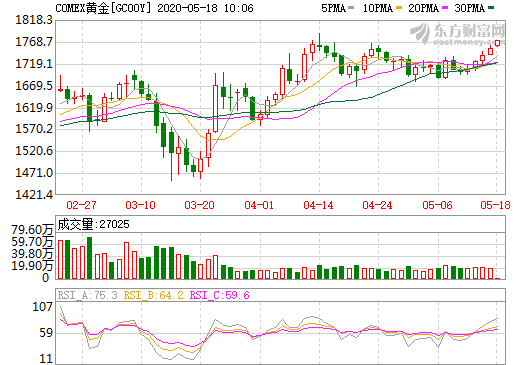Click the 成交量:27025 volume label

[x=93, y=224]
